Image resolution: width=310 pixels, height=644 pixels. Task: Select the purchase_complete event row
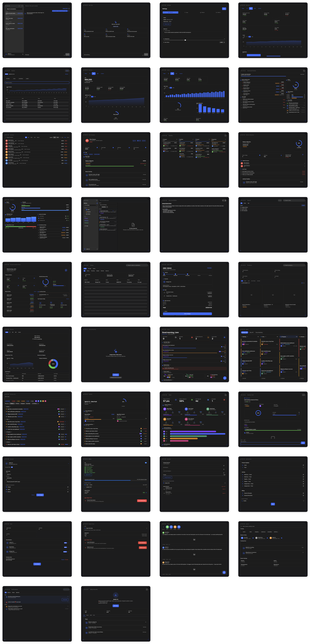37,102
